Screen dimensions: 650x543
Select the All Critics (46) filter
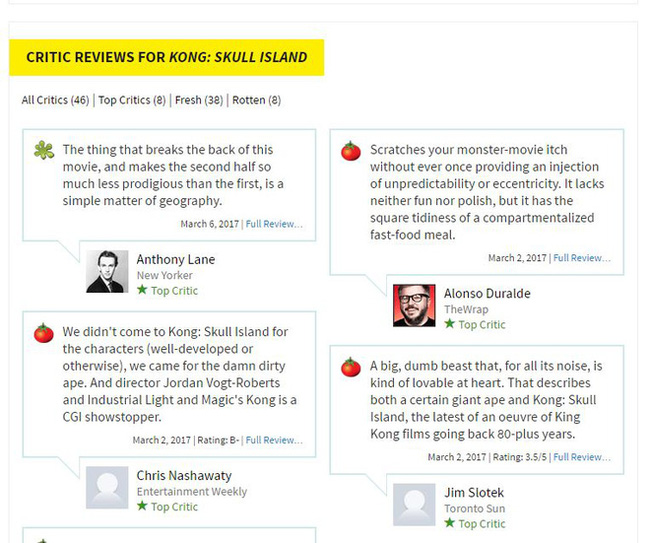coord(55,100)
